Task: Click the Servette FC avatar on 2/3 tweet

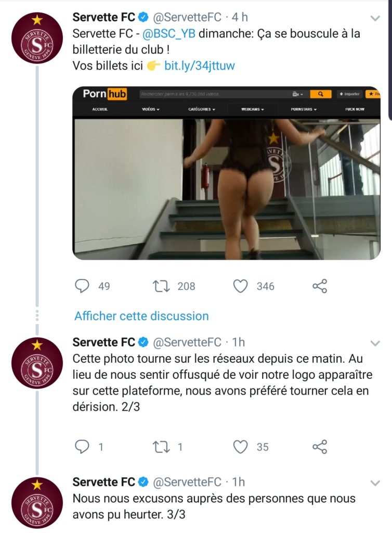Action: click(x=37, y=362)
